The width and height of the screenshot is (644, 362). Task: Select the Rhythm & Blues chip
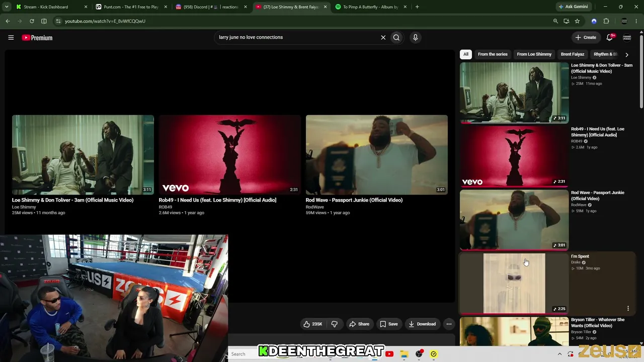point(606,54)
